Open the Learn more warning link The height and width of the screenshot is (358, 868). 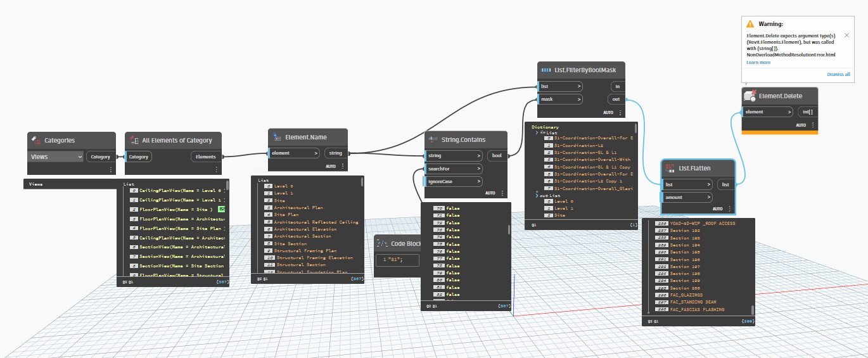(x=758, y=62)
